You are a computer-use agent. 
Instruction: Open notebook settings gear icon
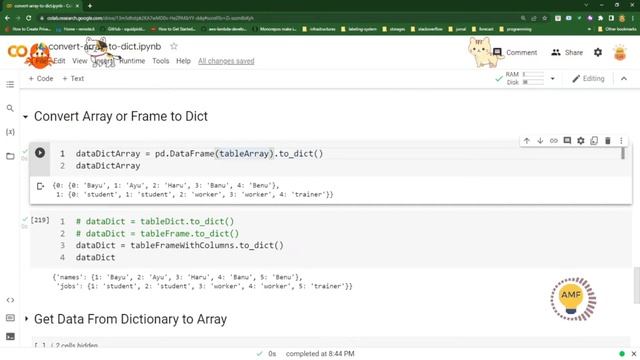tap(598, 52)
